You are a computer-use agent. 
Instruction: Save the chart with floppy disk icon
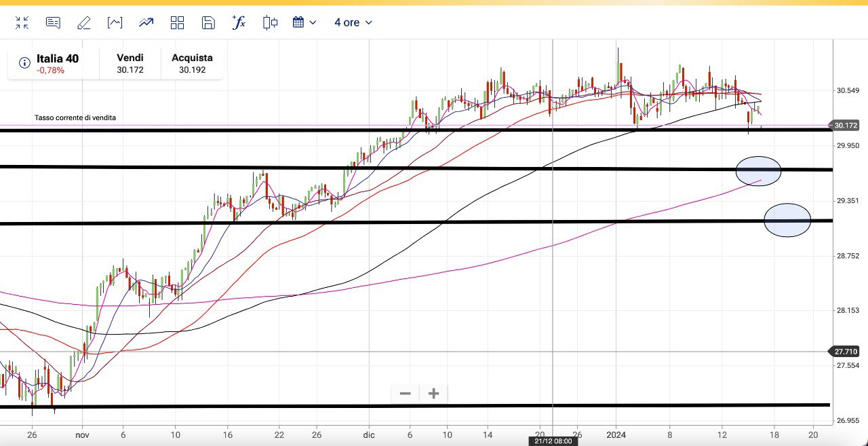tap(208, 22)
